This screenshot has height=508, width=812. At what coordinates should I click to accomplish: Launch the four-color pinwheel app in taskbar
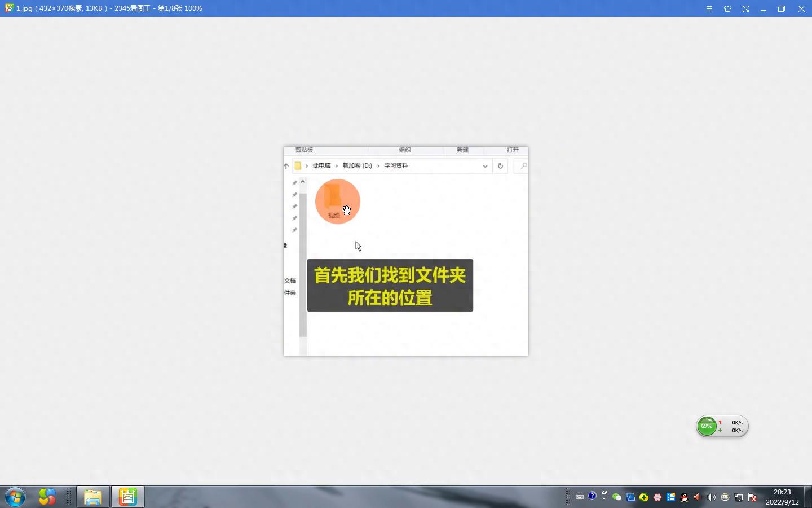point(47,497)
